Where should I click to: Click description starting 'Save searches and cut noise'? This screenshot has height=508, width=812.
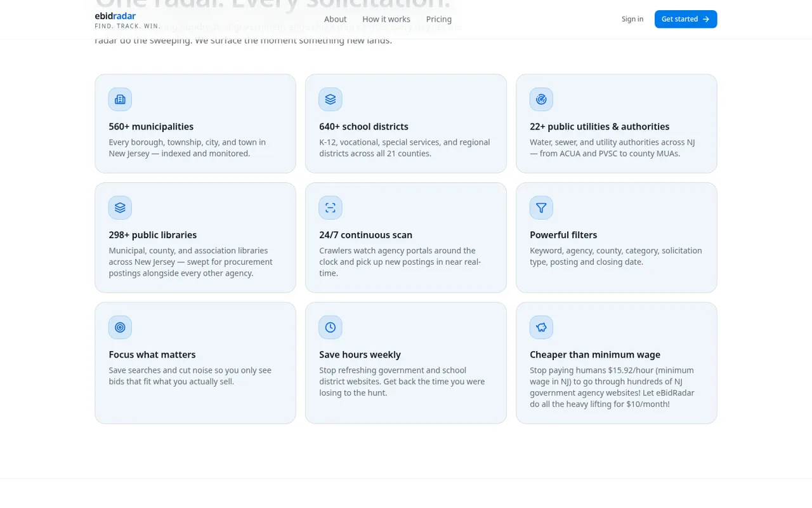coord(190,376)
